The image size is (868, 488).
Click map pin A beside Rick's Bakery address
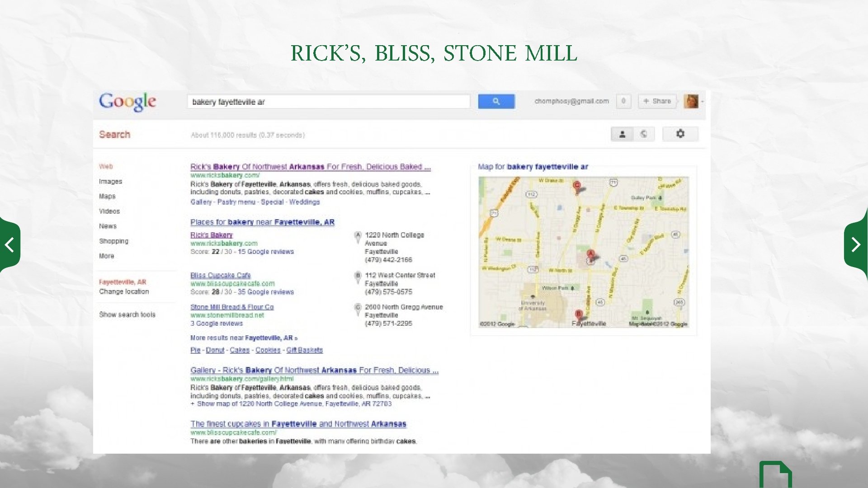pos(358,235)
